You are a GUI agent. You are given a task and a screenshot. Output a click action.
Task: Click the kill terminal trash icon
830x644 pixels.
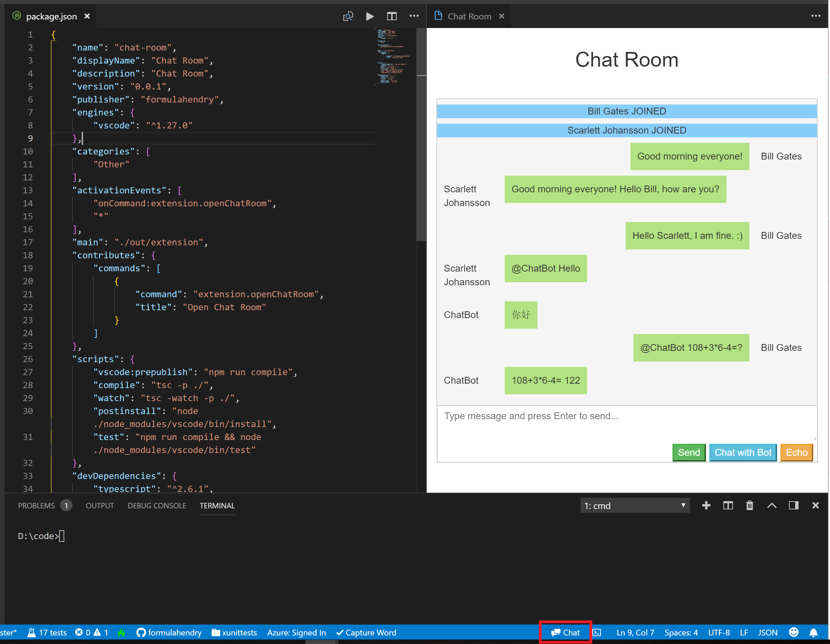point(749,505)
